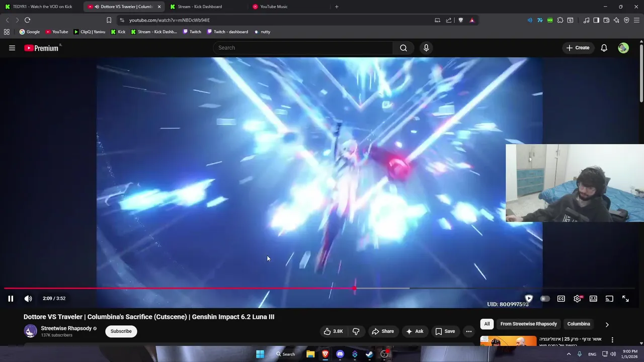Open the Create button
644x362 pixels.
(x=578, y=48)
